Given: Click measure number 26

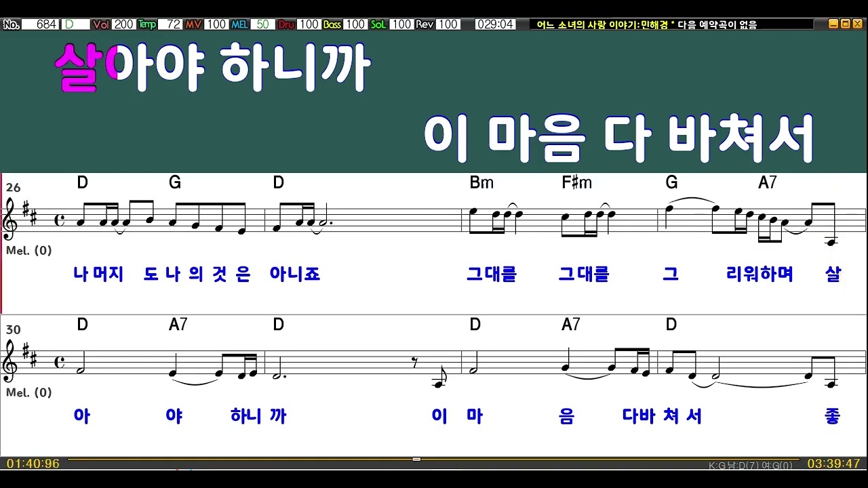Looking at the screenshot, I should (x=13, y=187).
